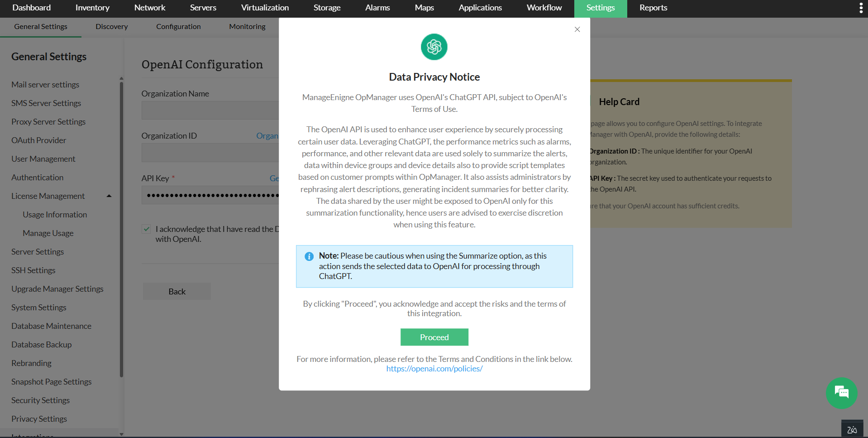Switch to the Configuration tab
The image size is (868, 438).
point(178,27)
